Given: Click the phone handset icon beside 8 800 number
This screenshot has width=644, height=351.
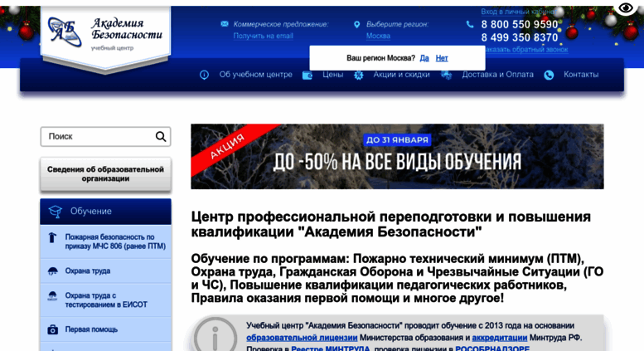Looking at the screenshot, I should pyautogui.click(x=470, y=25).
